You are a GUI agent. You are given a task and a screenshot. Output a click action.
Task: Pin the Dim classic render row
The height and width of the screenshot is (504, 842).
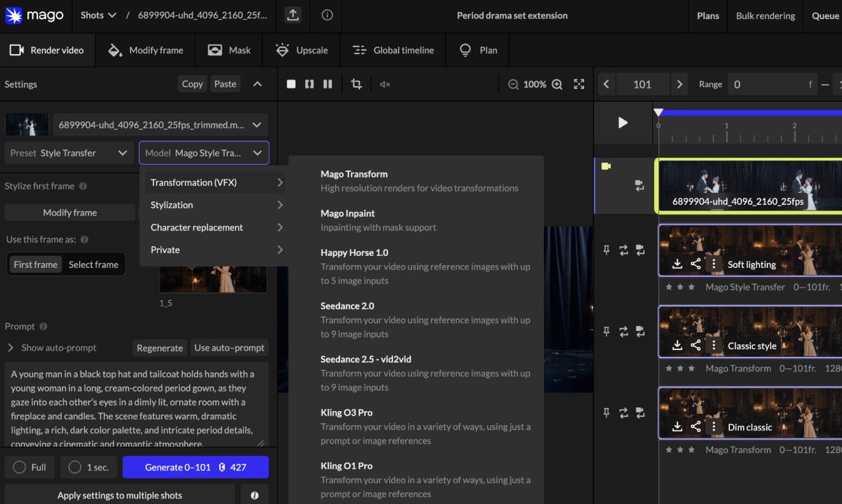pos(606,412)
